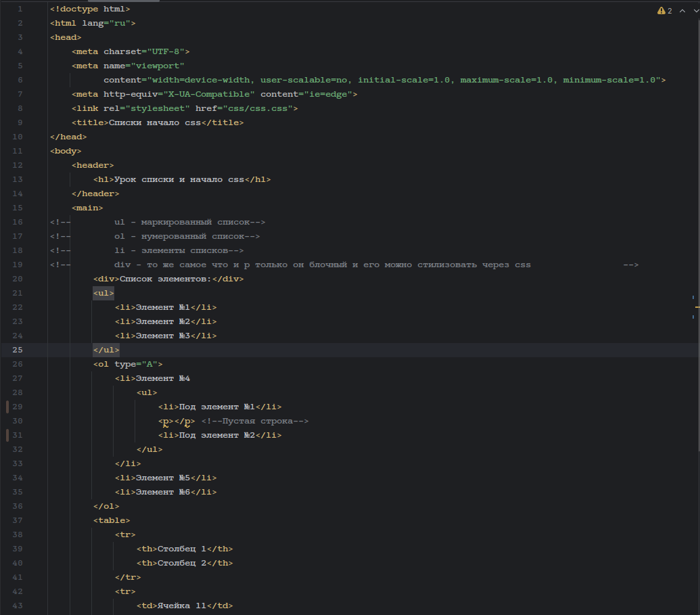Click the yellow warning triangle inspection icon

pyautogui.click(x=661, y=11)
